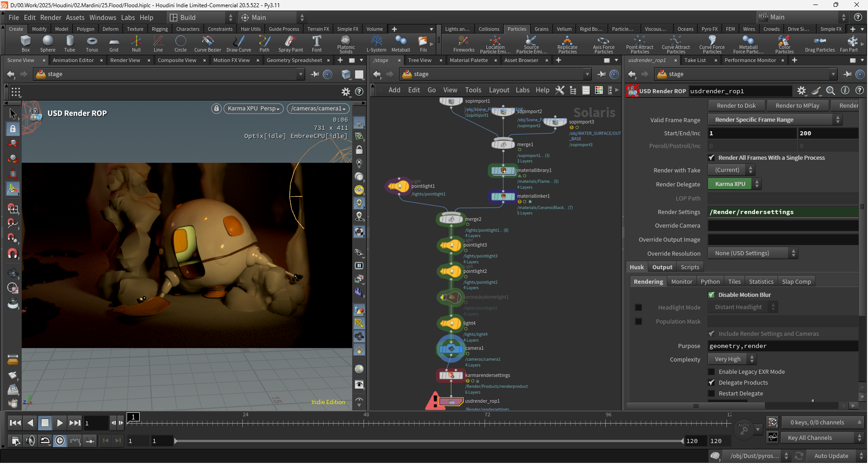
Task: Select the L-System shelf tool
Action: [x=376, y=44]
